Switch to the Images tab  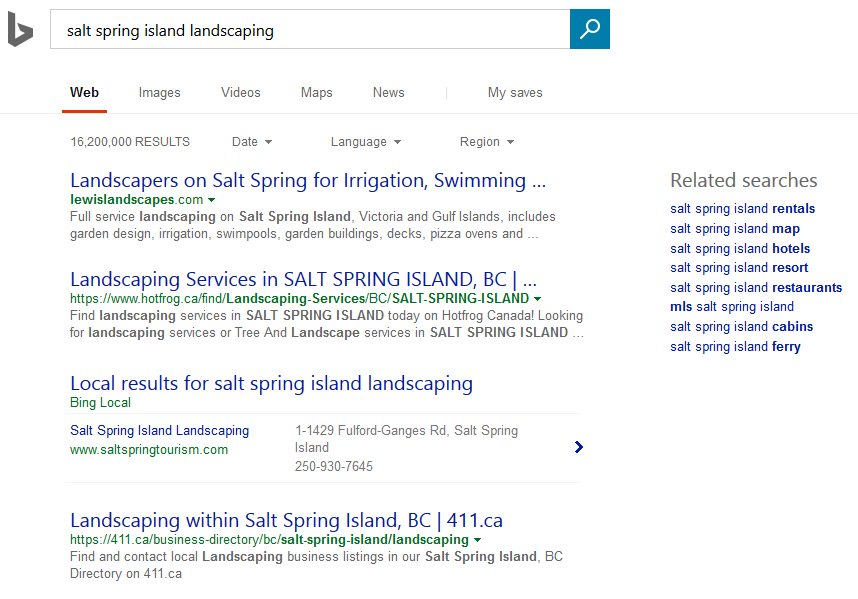160,93
